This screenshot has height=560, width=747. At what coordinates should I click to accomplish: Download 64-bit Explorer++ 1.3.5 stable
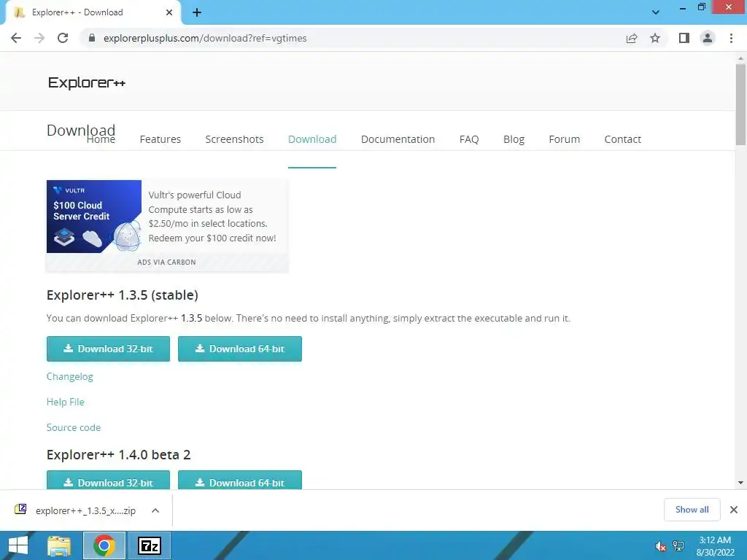point(239,349)
